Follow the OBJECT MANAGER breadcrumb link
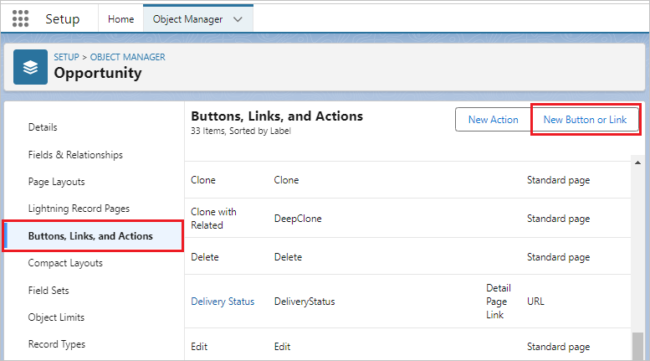 (x=128, y=57)
